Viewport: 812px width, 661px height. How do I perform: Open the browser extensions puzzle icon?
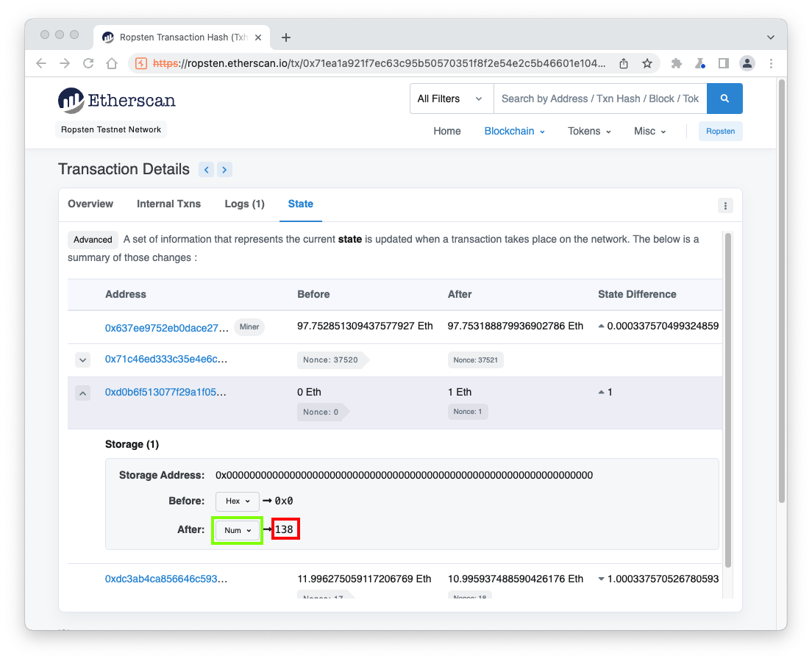coord(677,63)
